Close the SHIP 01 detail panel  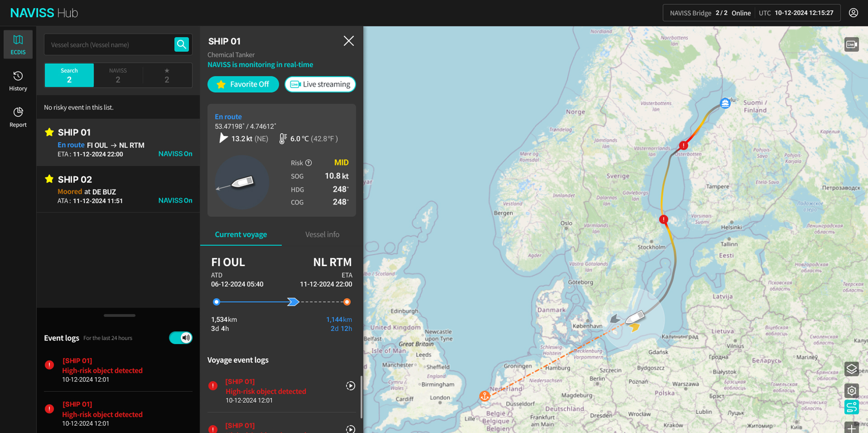[x=349, y=41]
